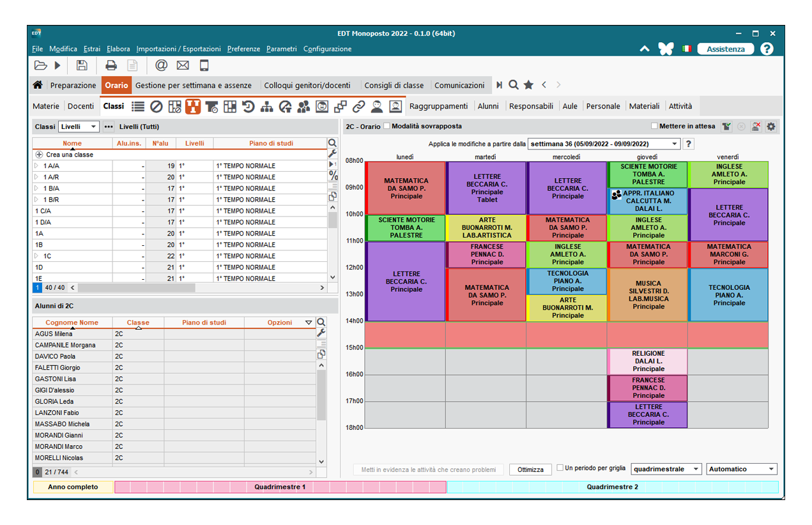Image resolution: width=812 pixels, height=525 pixels.
Task: Open the Automatico dropdown
Action: tap(742, 469)
